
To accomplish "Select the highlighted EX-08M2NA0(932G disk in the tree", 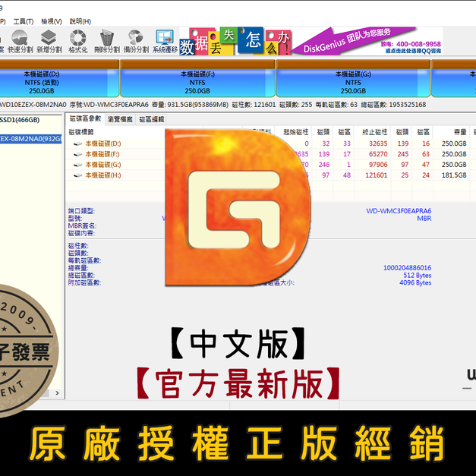I will tap(30, 139).
